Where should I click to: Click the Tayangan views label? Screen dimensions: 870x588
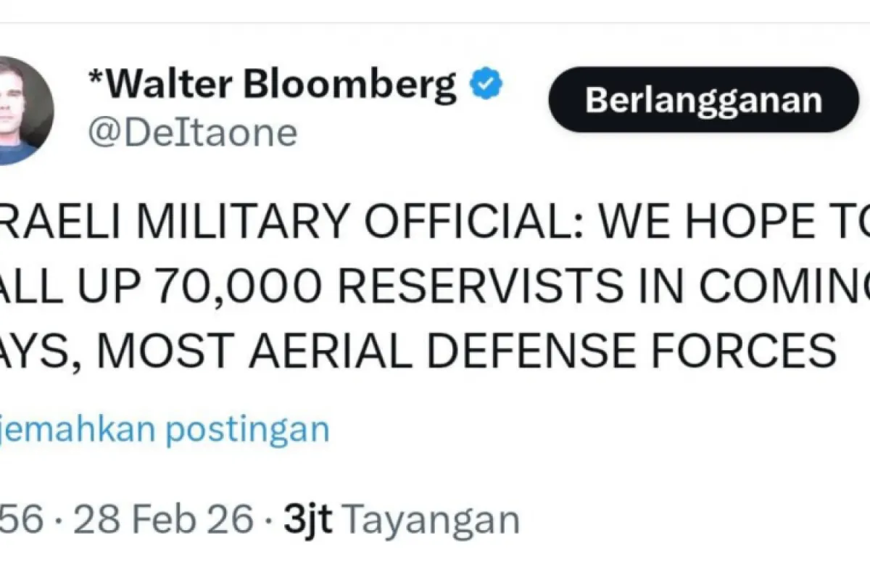pos(431,520)
